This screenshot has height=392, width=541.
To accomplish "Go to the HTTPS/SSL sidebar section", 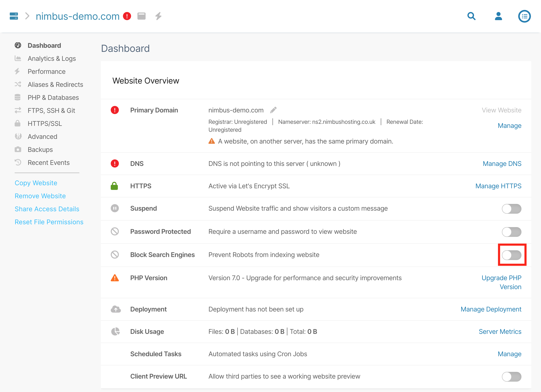I will pyautogui.click(x=45, y=124).
